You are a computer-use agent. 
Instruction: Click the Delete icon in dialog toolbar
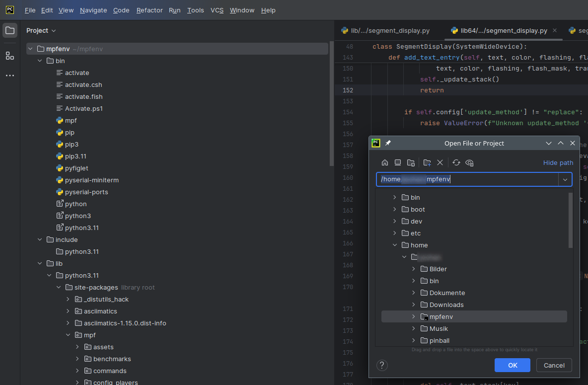440,162
